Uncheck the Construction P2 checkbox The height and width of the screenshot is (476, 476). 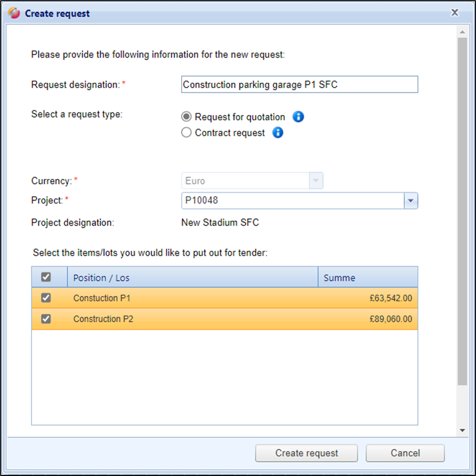pyautogui.click(x=46, y=319)
